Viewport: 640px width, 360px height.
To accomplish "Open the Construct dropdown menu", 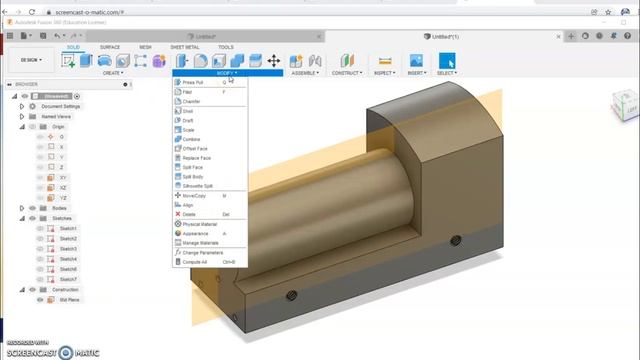I will coord(347,73).
